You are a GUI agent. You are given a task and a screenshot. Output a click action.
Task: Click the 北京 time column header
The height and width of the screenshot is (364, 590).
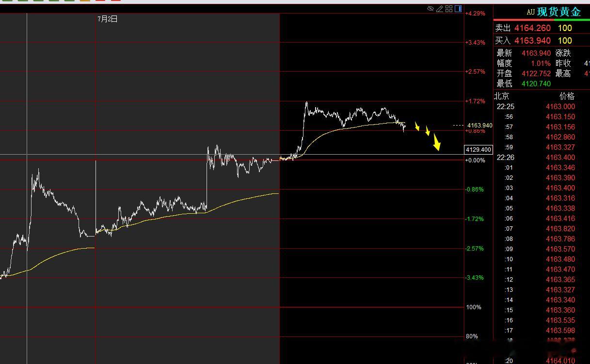point(502,96)
